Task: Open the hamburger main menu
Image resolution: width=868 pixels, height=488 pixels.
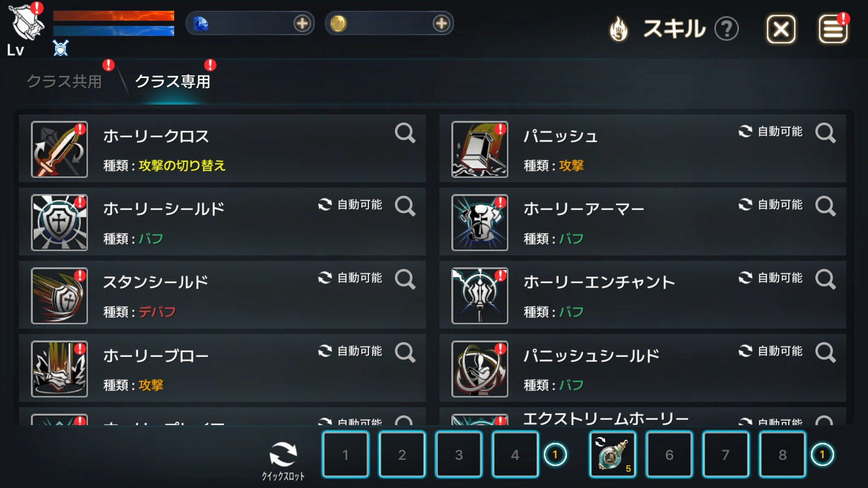Action: pyautogui.click(x=833, y=29)
